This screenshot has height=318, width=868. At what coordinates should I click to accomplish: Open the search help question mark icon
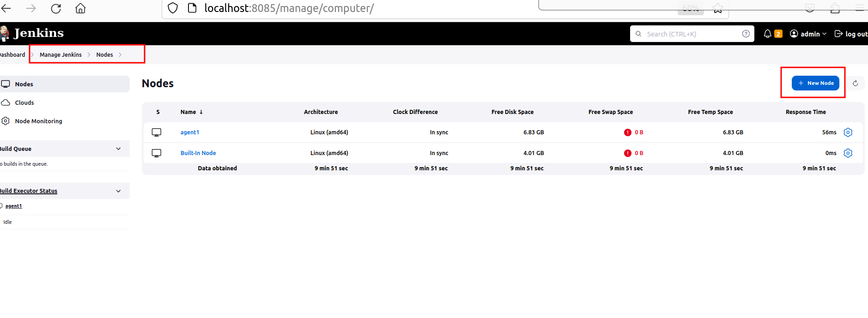click(746, 34)
